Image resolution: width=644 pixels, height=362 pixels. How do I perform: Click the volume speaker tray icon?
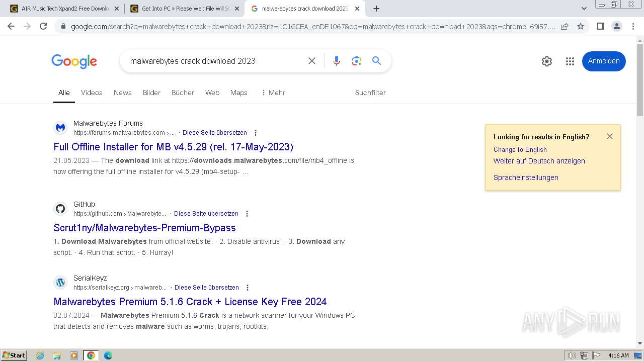coord(572,355)
